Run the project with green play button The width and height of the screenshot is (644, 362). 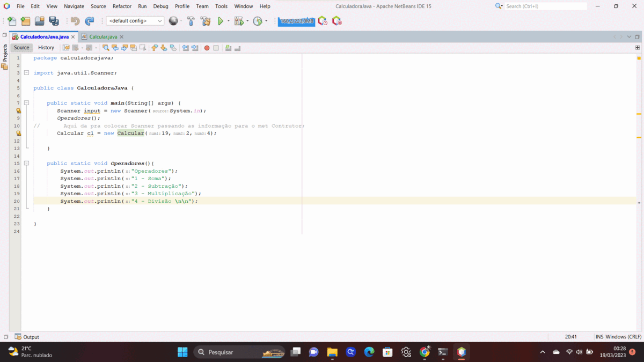[221, 21]
